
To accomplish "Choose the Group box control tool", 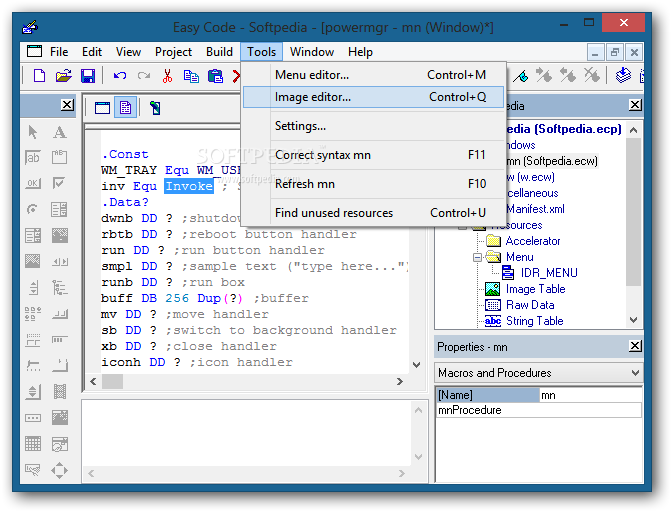I will point(60,158).
